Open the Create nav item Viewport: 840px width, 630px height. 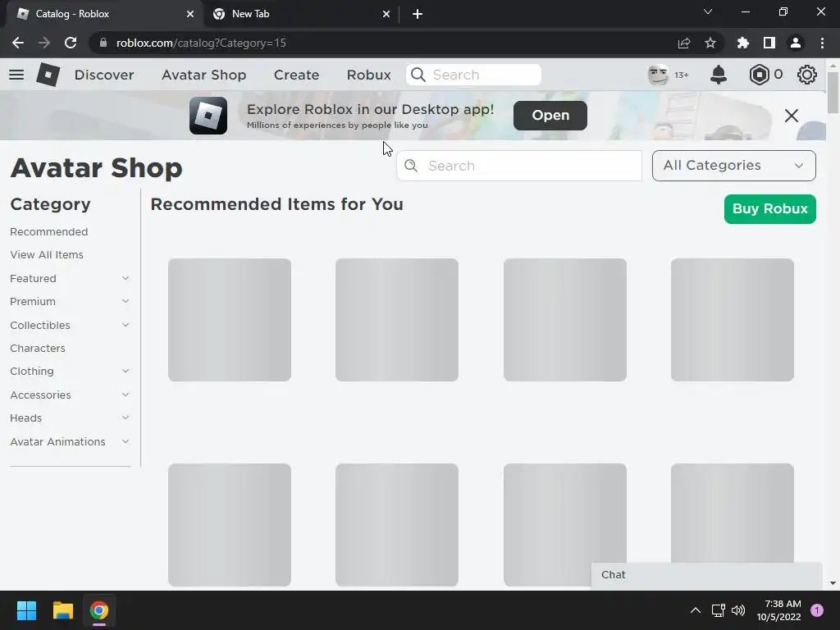point(296,75)
